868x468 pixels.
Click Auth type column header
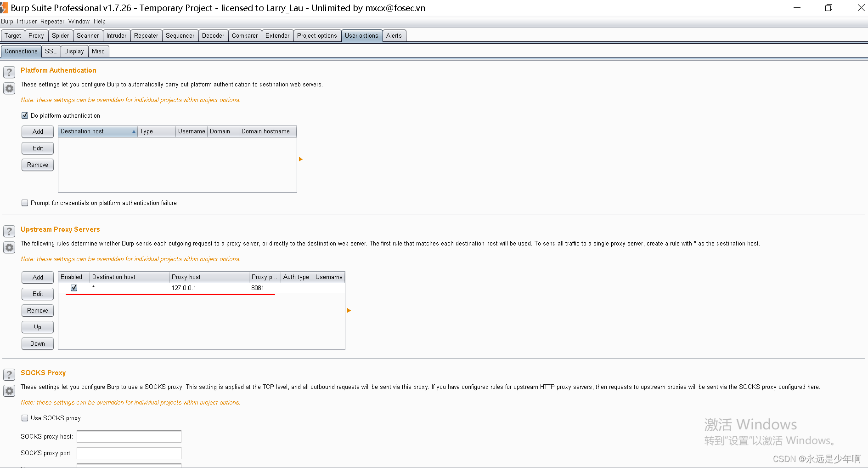pyautogui.click(x=297, y=277)
